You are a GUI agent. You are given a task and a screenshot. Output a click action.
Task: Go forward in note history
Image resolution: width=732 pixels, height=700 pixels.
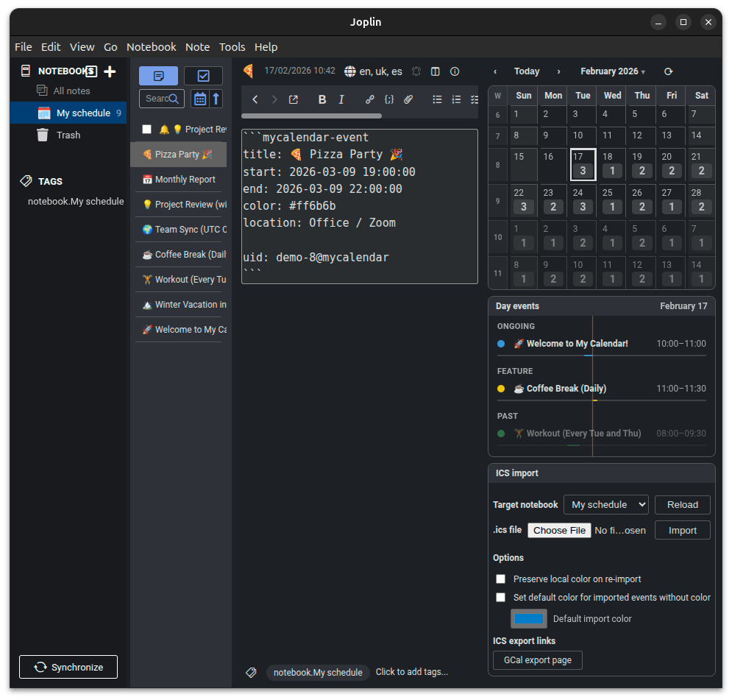274,99
